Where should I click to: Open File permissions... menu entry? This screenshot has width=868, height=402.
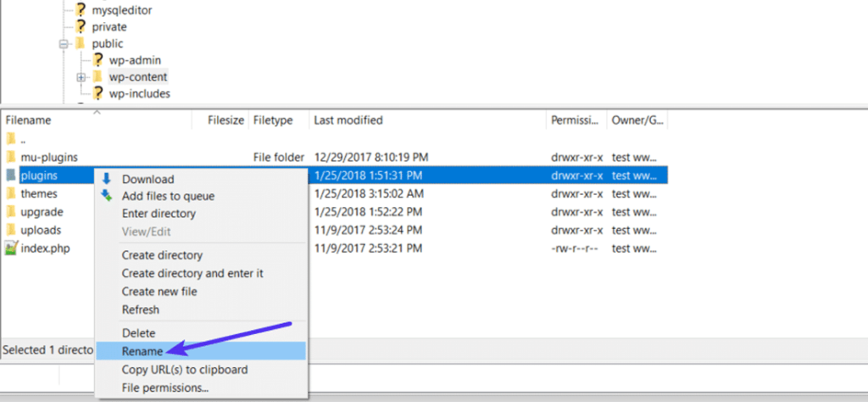(164, 388)
